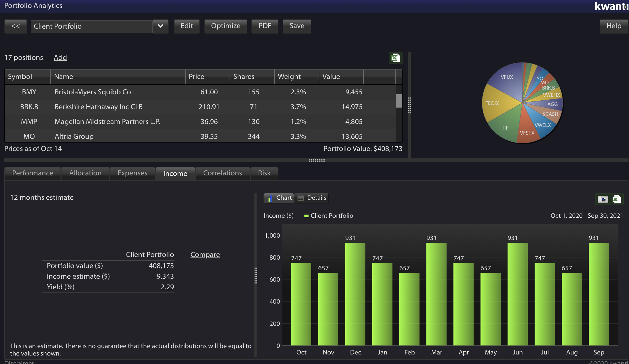The image size is (629, 364).
Task: Open the Risk tab
Action: (264, 173)
